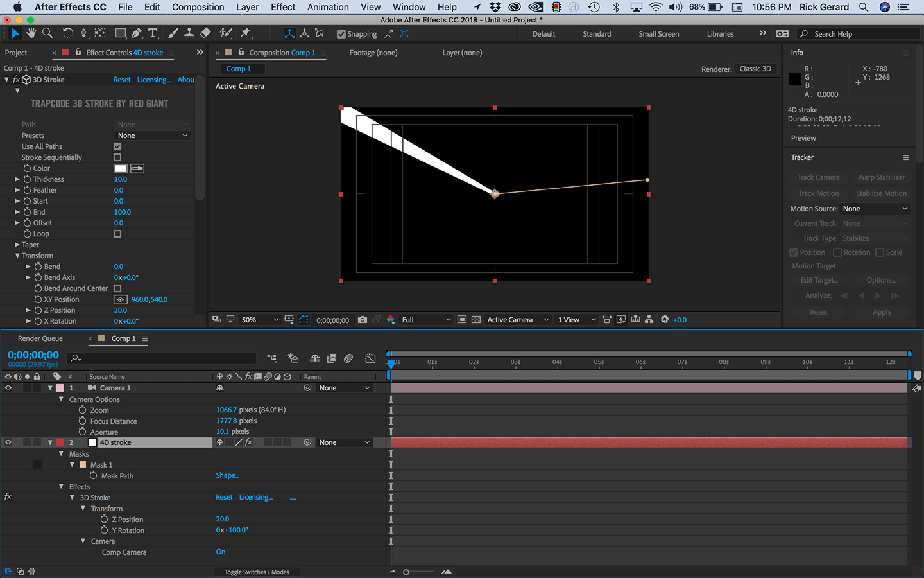Click Toggle Switches / Modes button
This screenshot has height=578, width=924.
pos(257,572)
